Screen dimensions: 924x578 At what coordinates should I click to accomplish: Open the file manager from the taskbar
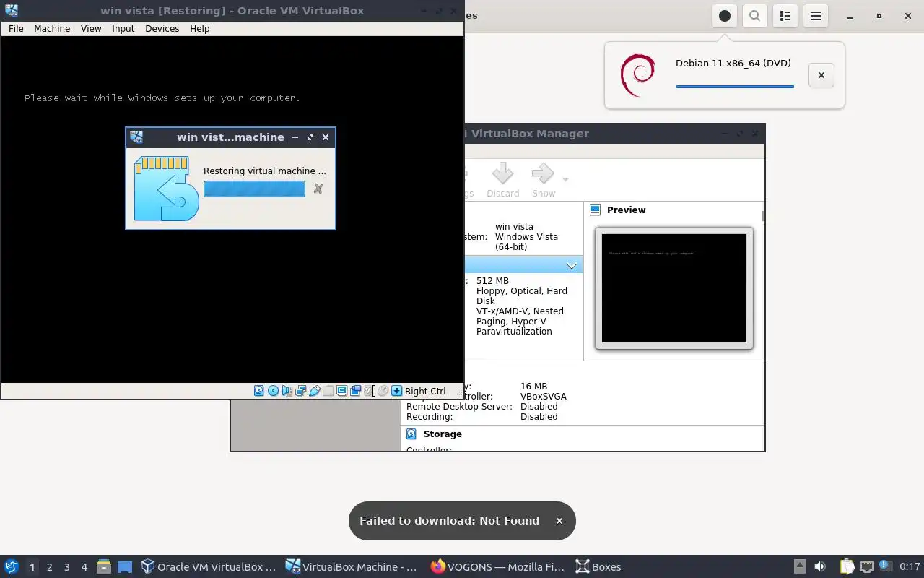coord(104,567)
